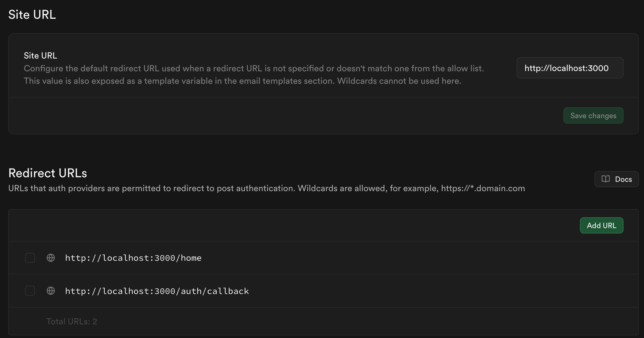Click the globe icon beside auth/callback URL

pyautogui.click(x=51, y=291)
